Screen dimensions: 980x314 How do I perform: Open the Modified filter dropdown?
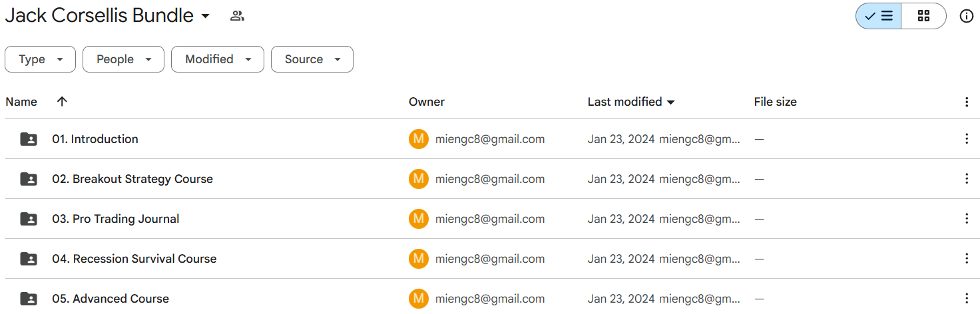(218, 59)
